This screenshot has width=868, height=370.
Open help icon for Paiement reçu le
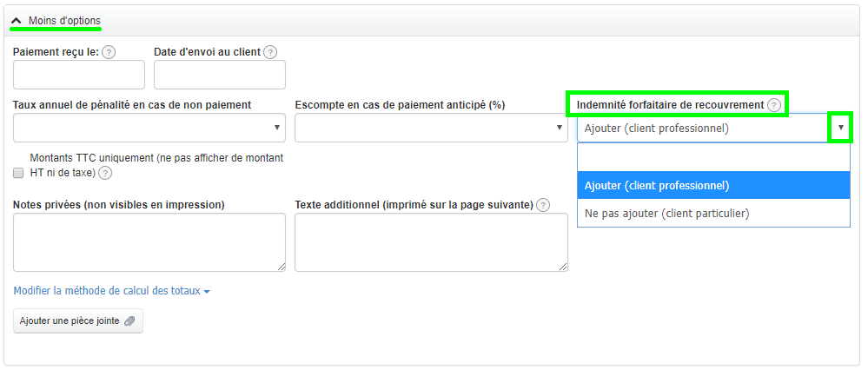coord(109,52)
